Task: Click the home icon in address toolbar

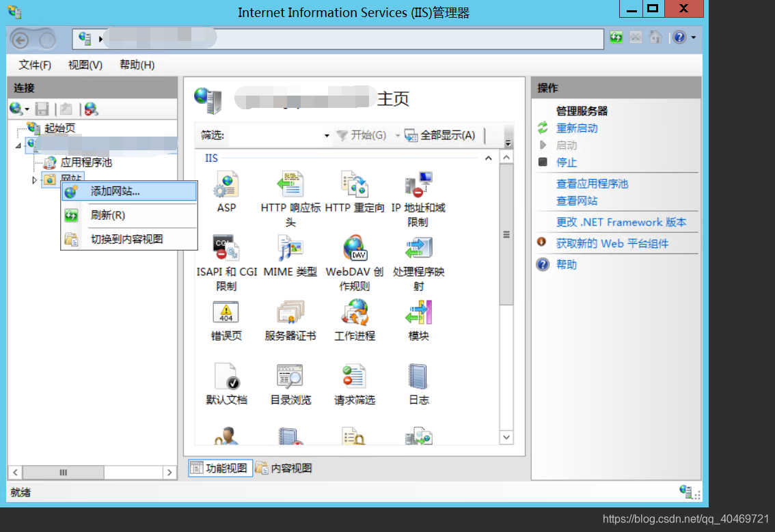Action: pyautogui.click(x=655, y=37)
